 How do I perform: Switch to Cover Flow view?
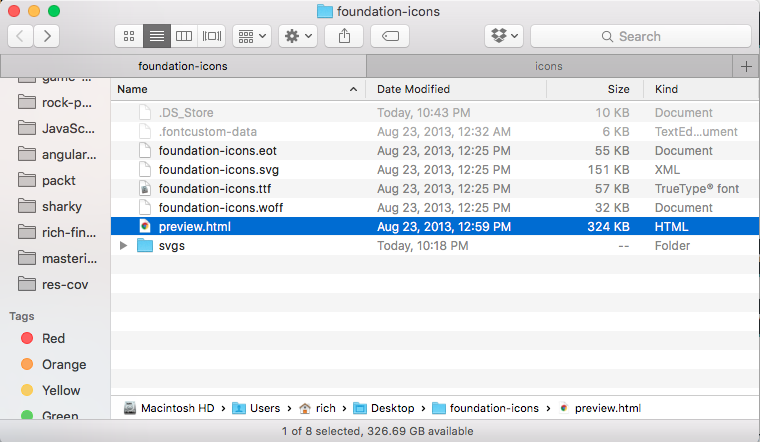coord(211,36)
